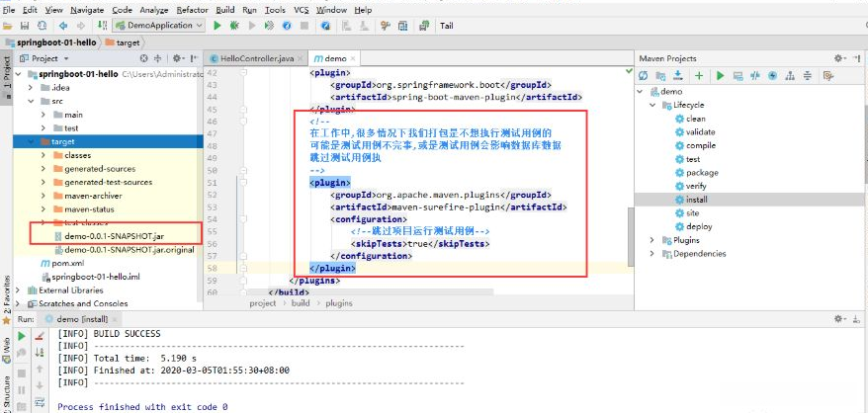The height and width of the screenshot is (413, 868).
Task: Select generated-test-sources folder
Action: point(103,182)
